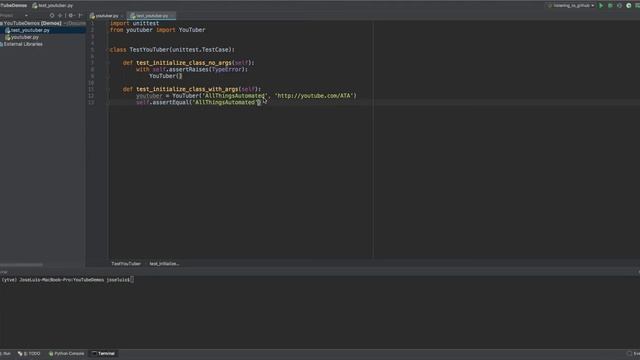Click the round profile icon in the run toolbar
The image size is (640, 360).
(x=629, y=6)
